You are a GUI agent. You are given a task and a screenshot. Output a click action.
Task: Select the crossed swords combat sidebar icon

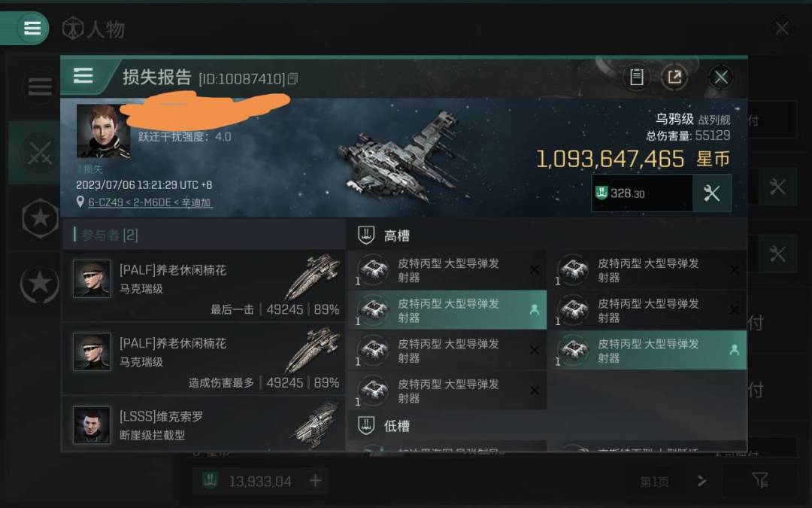click(x=39, y=153)
